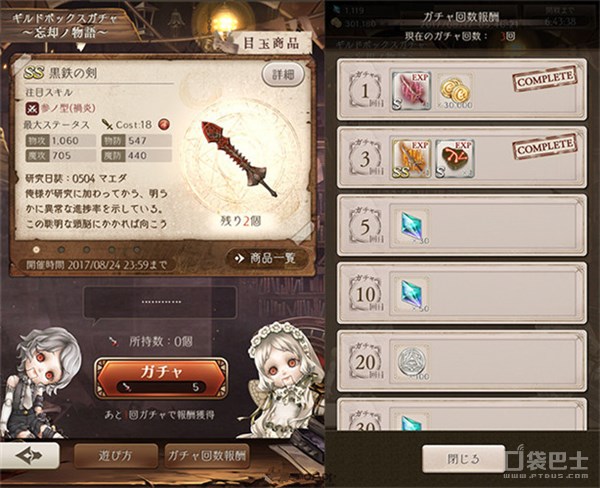Open the 商品一覧 item list
Image resolution: width=600 pixels, height=488 pixels.
266,258
